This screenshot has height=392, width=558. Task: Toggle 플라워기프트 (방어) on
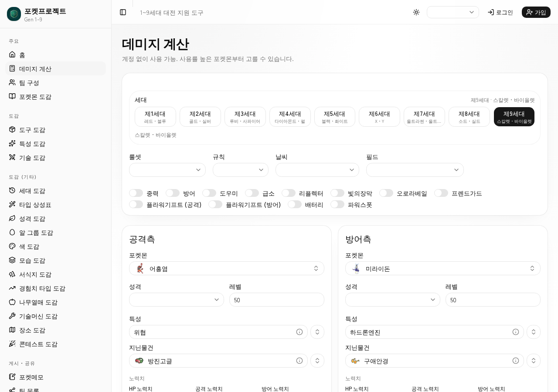[215, 204]
